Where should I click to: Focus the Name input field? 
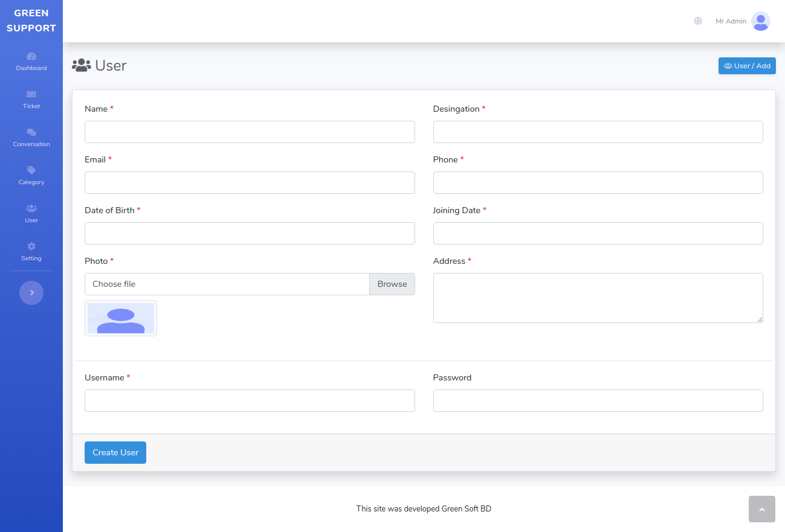(250, 132)
